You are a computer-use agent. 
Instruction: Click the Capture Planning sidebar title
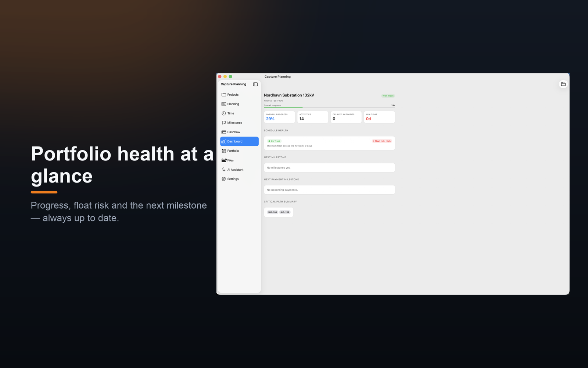click(233, 84)
